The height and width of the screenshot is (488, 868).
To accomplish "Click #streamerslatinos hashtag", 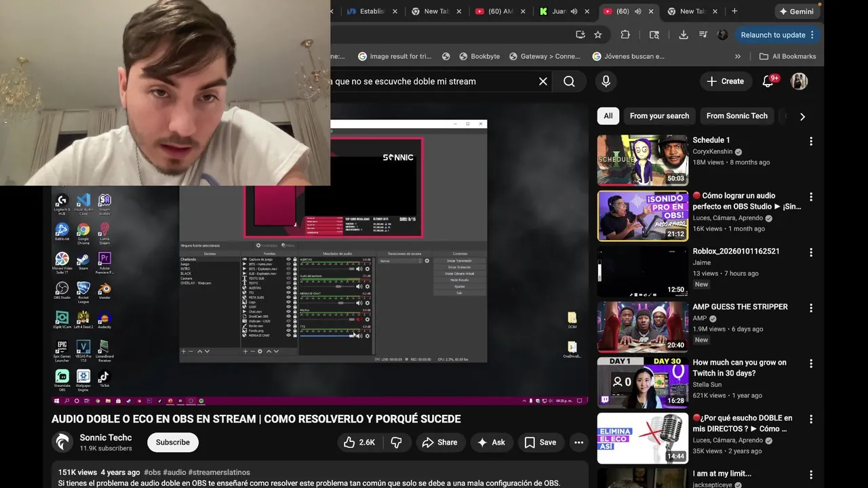I will coord(219,472).
